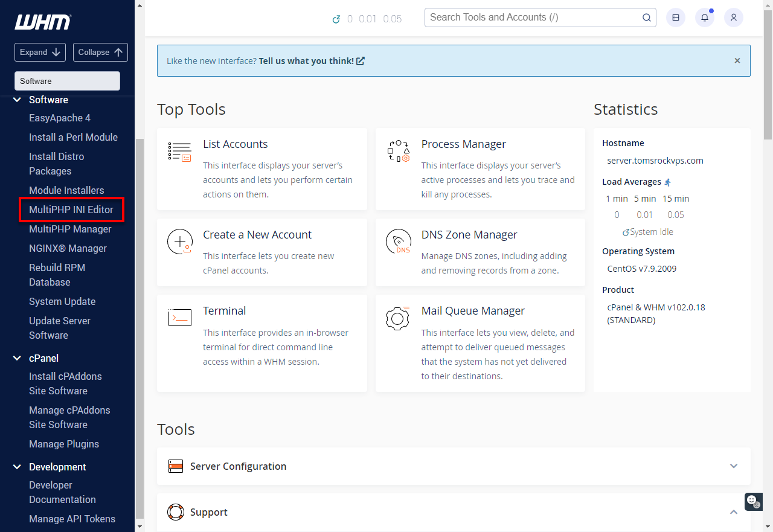This screenshot has width=773, height=532.
Task: Collapse the Software section in sidebar
Action: (16, 100)
